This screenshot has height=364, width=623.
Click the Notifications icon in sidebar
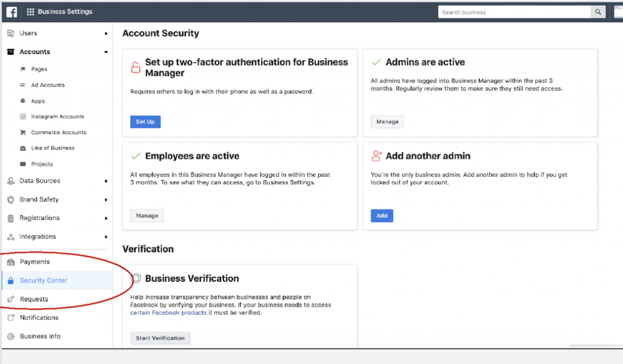click(11, 318)
